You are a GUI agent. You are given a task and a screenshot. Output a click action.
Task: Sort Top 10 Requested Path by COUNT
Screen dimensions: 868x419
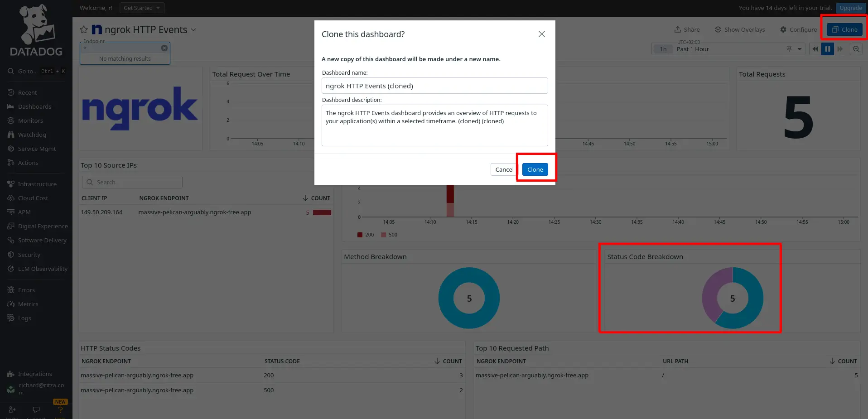844,361
